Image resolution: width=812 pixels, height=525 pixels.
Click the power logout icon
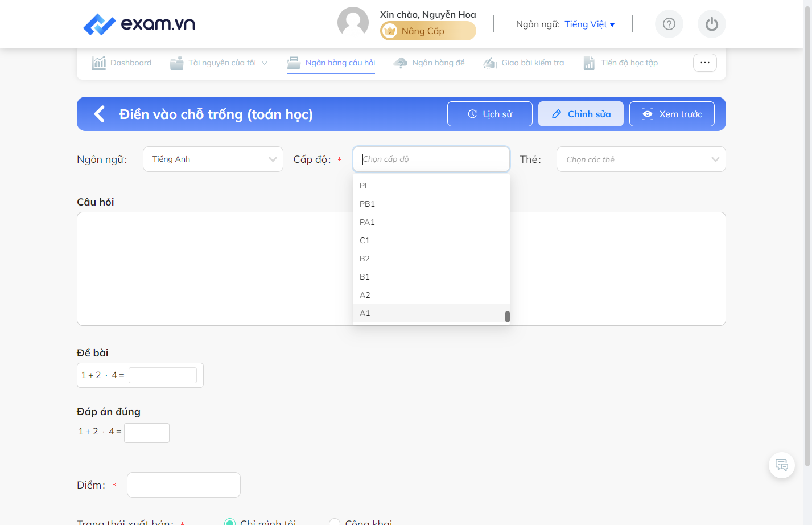[x=712, y=24]
